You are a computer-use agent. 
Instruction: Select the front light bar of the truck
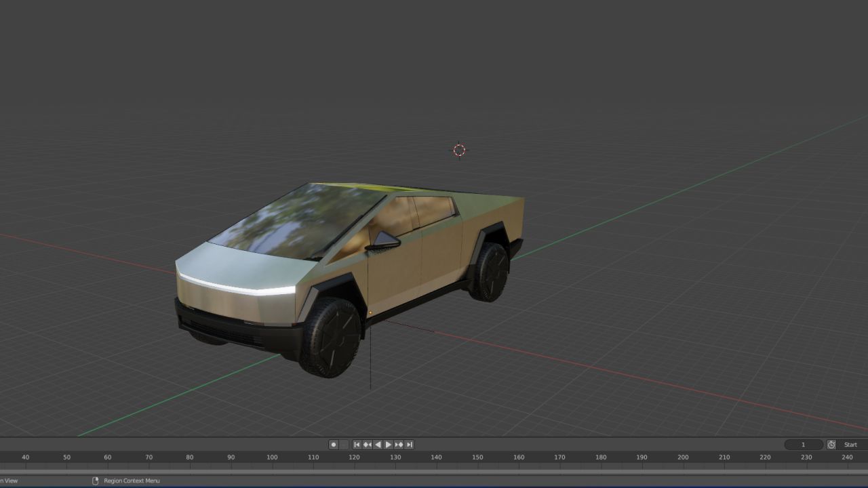[237, 287]
